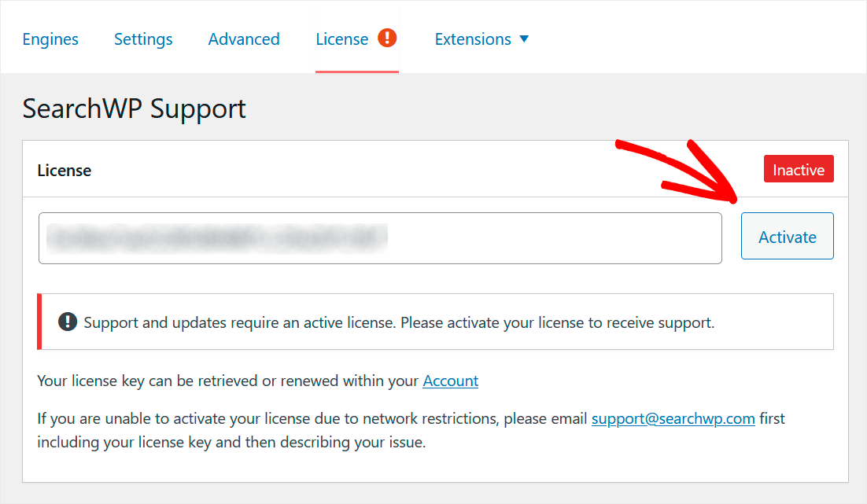Click the Extensions dropdown arrow triangle

524,39
